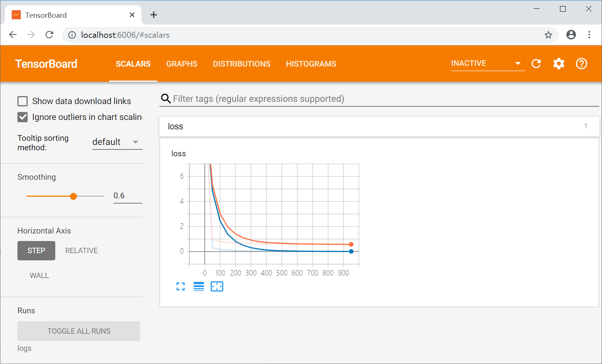Screen dimensions: 602x364
Task: Fit loss chart domain to data
Action: click(x=217, y=286)
